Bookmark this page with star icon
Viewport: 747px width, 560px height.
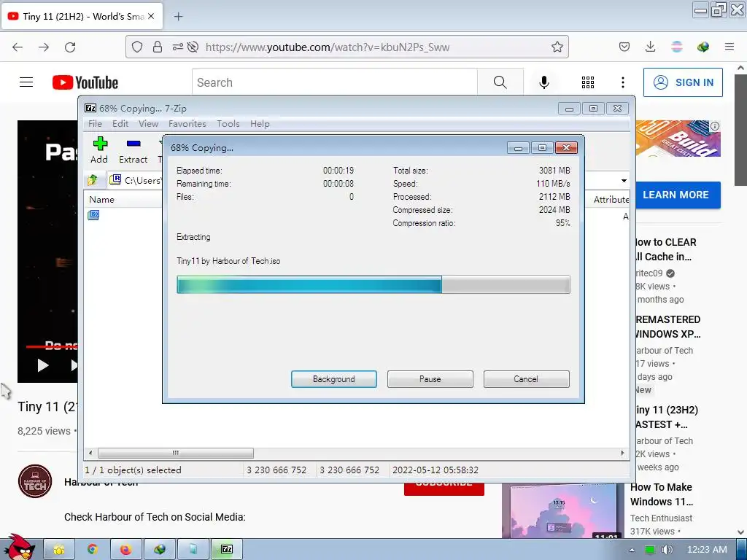(557, 47)
